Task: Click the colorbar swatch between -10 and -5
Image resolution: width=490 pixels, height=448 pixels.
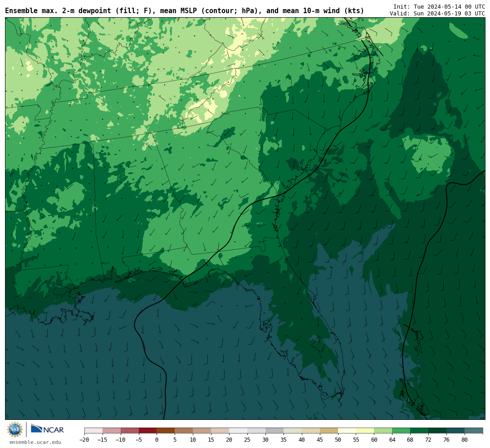Action: [130, 431]
